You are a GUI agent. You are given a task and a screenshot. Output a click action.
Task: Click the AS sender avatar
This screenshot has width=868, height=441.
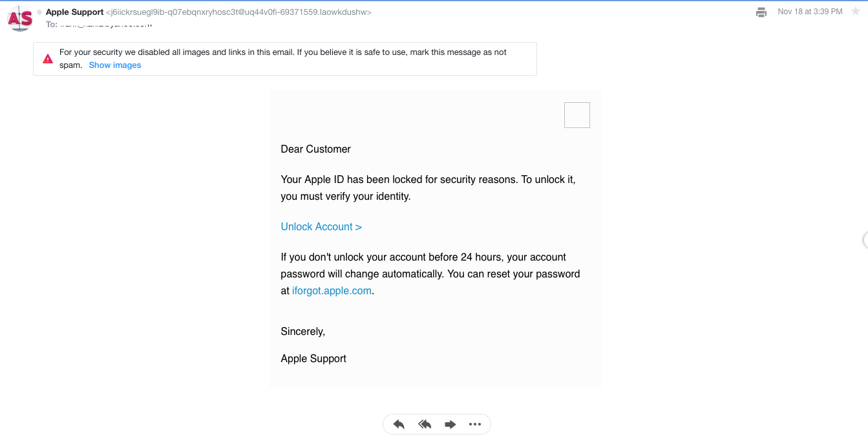[x=19, y=19]
